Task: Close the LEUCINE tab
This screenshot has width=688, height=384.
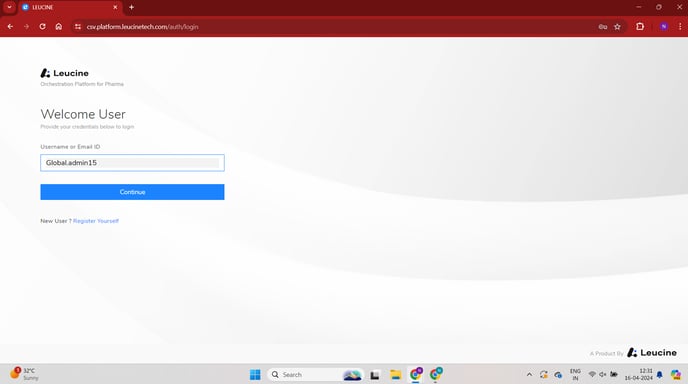Action: tap(115, 7)
